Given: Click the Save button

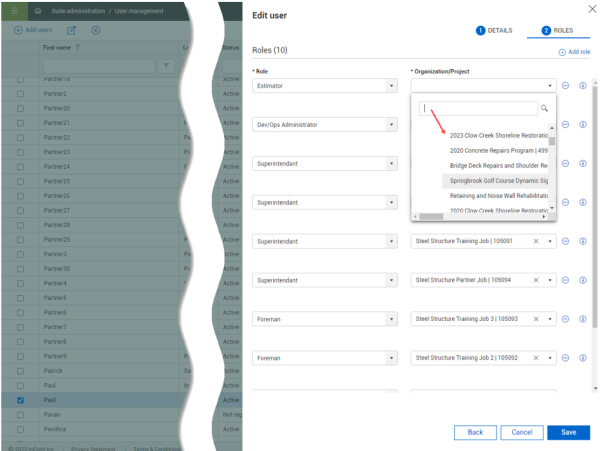Looking at the screenshot, I should pos(568,432).
